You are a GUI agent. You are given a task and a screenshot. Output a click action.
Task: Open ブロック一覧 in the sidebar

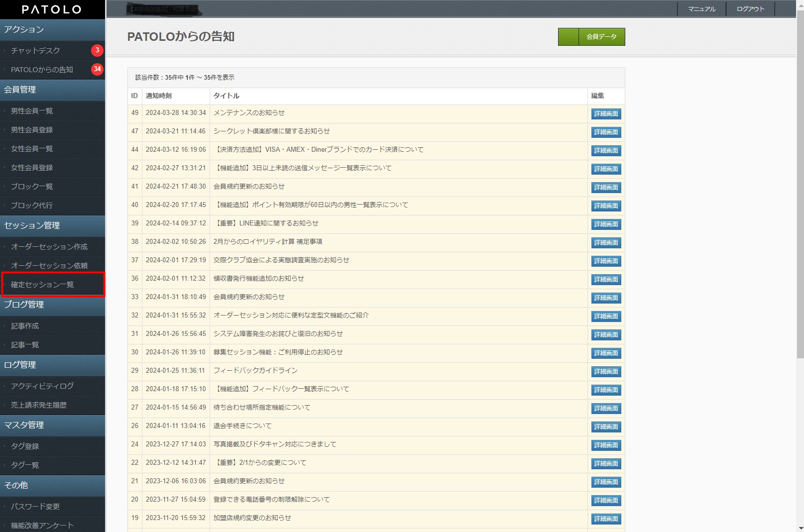pos(52,186)
